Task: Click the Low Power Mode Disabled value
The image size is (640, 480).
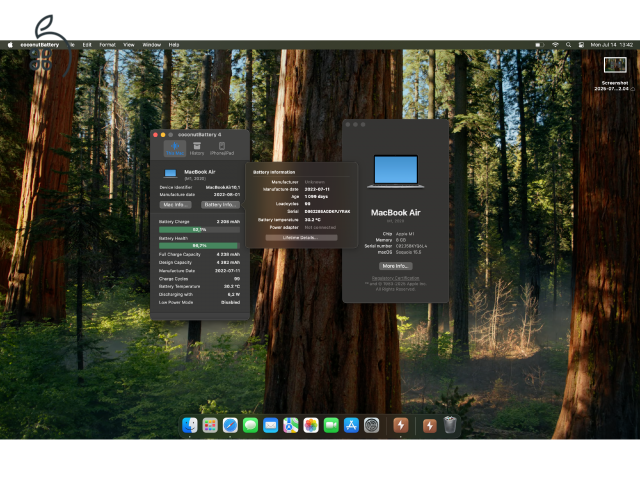Action: [230, 302]
